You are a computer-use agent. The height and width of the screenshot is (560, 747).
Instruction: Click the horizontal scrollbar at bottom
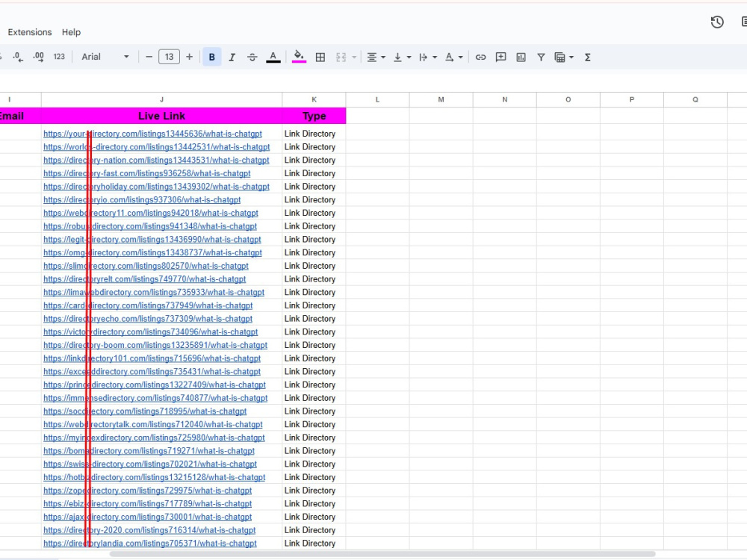pos(382,554)
